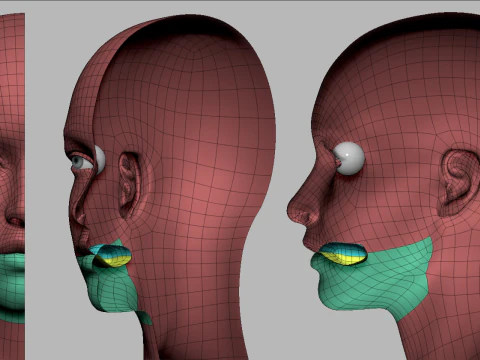Click the ear of the middle cutaway head
The image size is (480, 360).
pos(129,185)
